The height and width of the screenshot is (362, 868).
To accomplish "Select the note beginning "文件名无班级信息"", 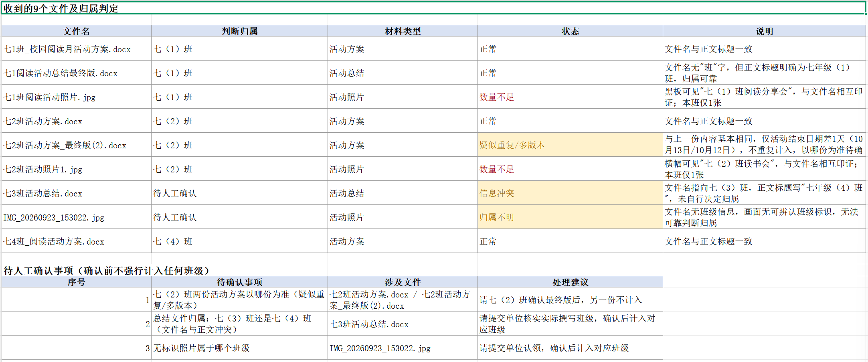I will pyautogui.click(x=764, y=217).
